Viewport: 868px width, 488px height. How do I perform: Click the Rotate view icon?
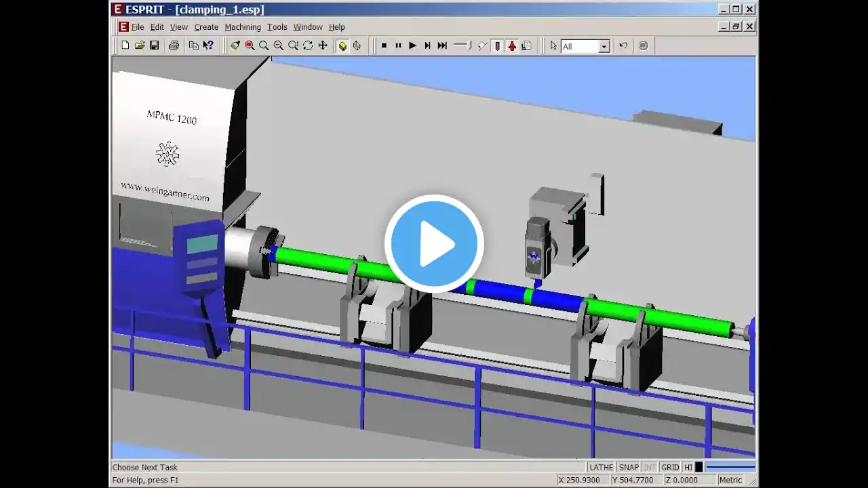(x=308, y=45)
